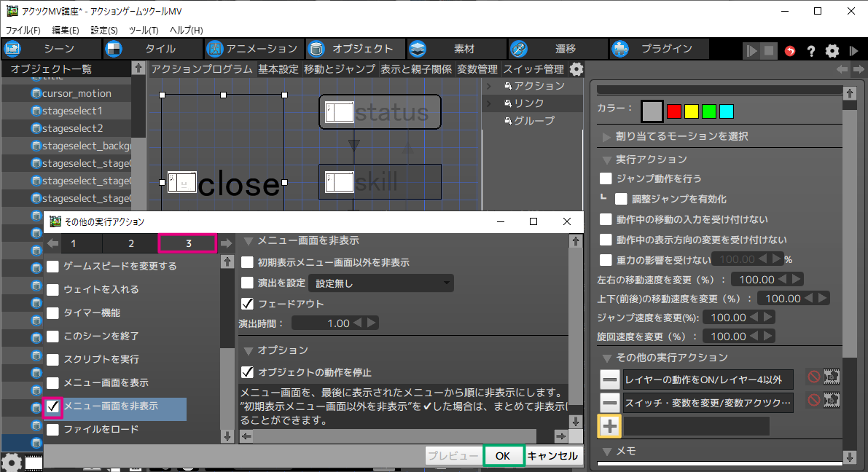Click the キャンセル button

tap(553, 456)
